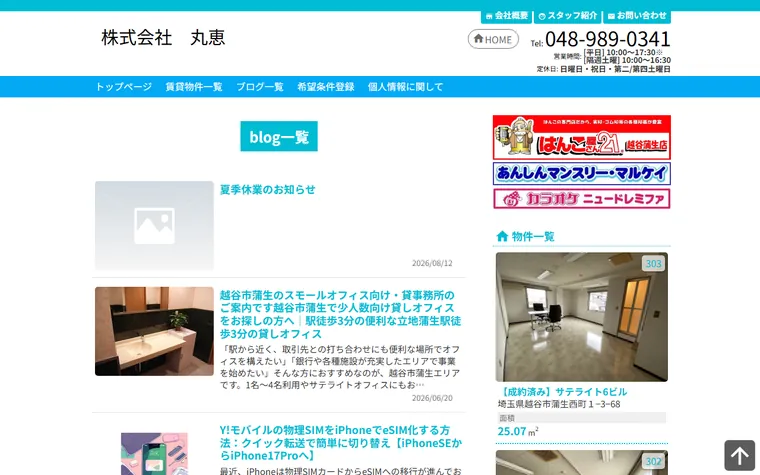Viewport: 760px width, 475px height.
Task: Open the 越谷市蒲生のスモールオフィス post title
Action: (x=340, y=314)
